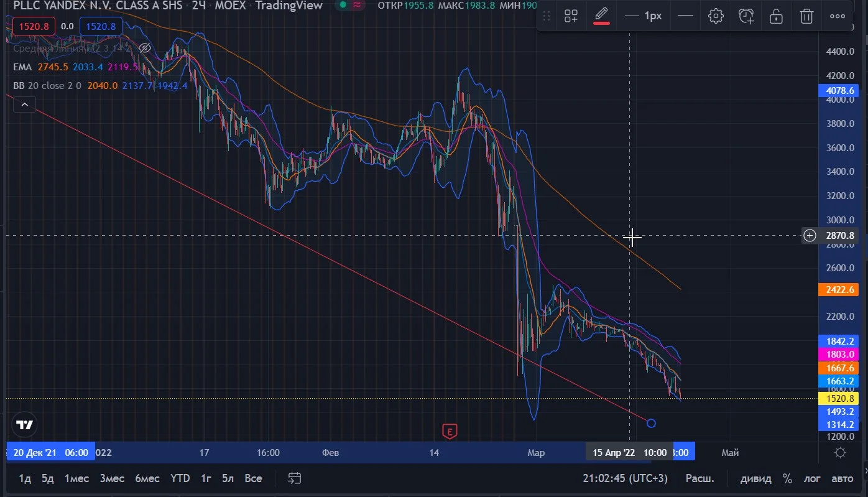Click the 2Ч interval label in the title
The height and width of the screenshot is (497, 868).
[199, 6]
